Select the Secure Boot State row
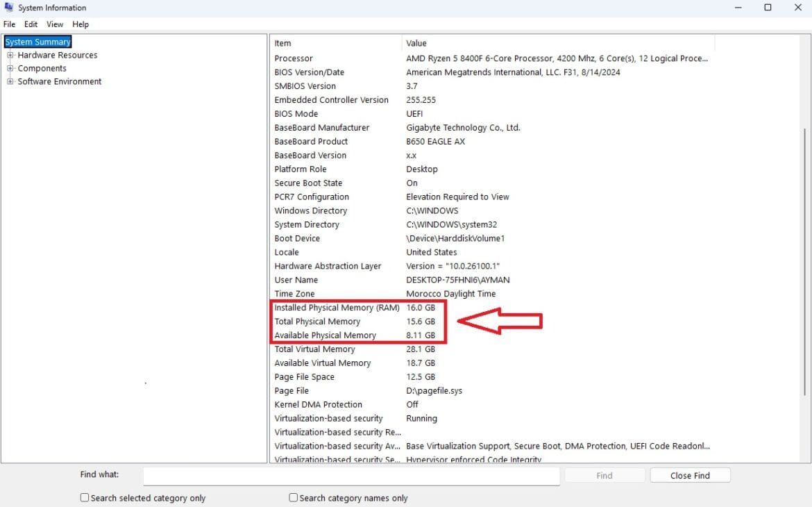 click(x=492, y=183)
